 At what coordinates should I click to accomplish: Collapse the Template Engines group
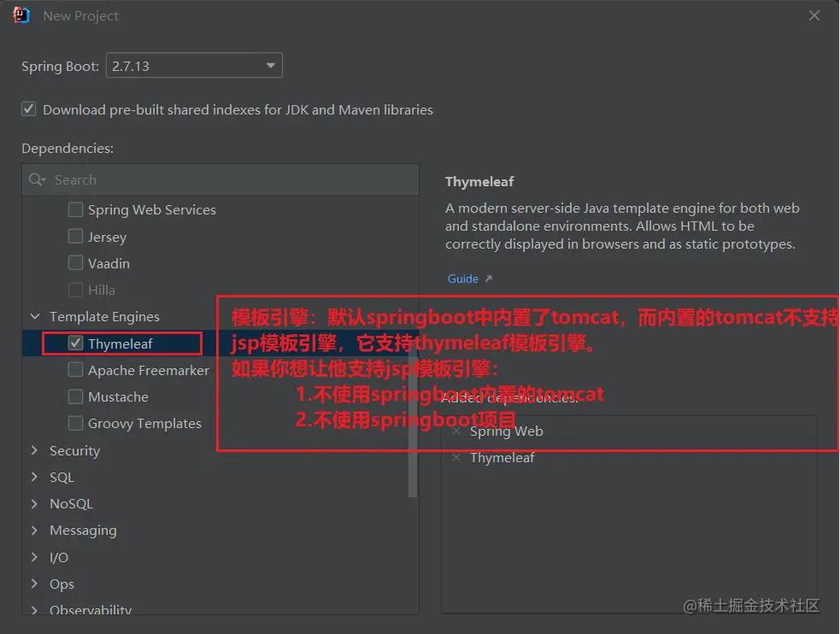35,316
